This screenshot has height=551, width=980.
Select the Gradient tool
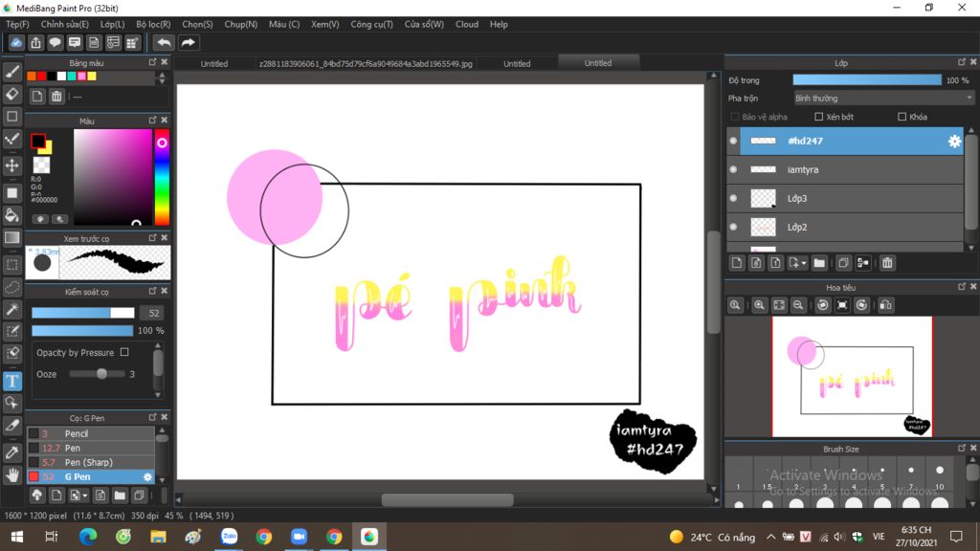coord(11,237)
